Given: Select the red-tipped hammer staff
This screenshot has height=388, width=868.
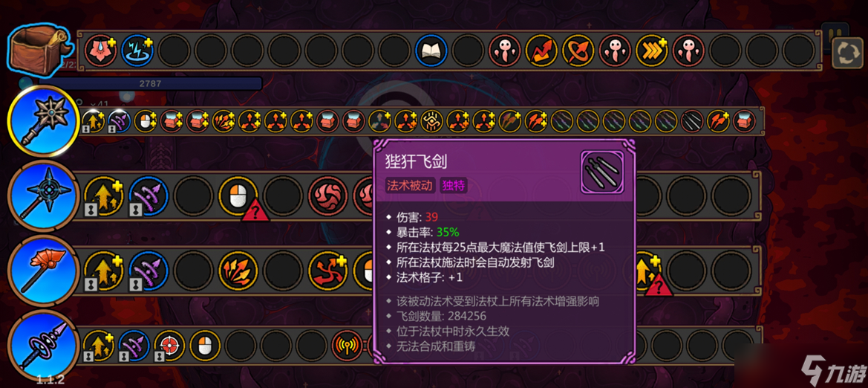Looking at the screenshot, I should pyautogui.click(x=43, y=271).
